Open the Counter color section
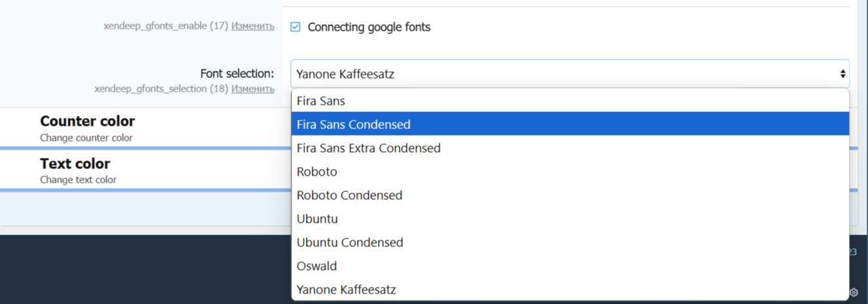 pos(88,121)
